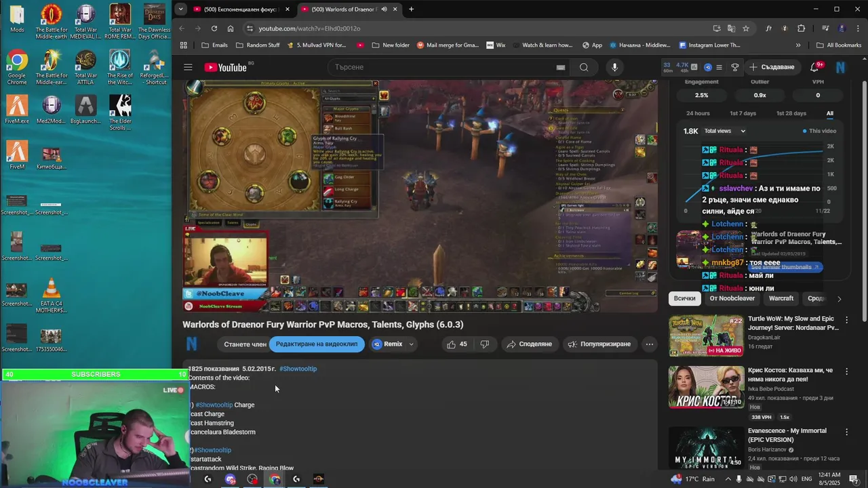Viewport: 868px width, 488px height.
Task: Click the YouTube search magnifier button
Action: [x=584, y=67]
